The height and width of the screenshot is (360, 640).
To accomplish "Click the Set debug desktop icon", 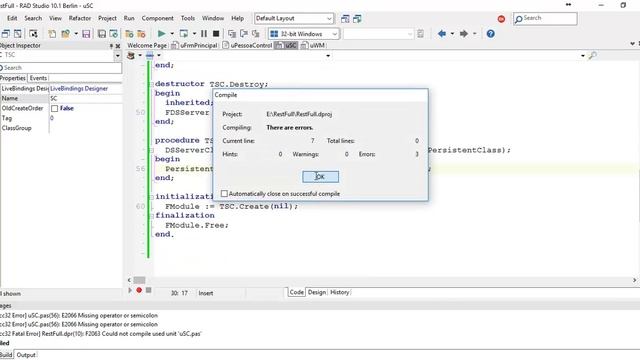I will [x=357, y=18].
